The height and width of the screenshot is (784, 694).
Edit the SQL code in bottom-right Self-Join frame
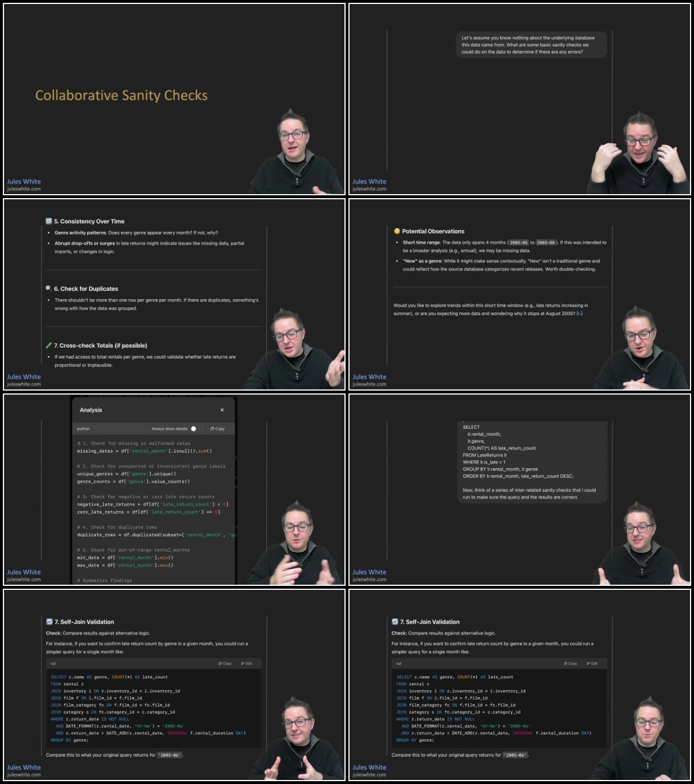click(x=592, y=664)
